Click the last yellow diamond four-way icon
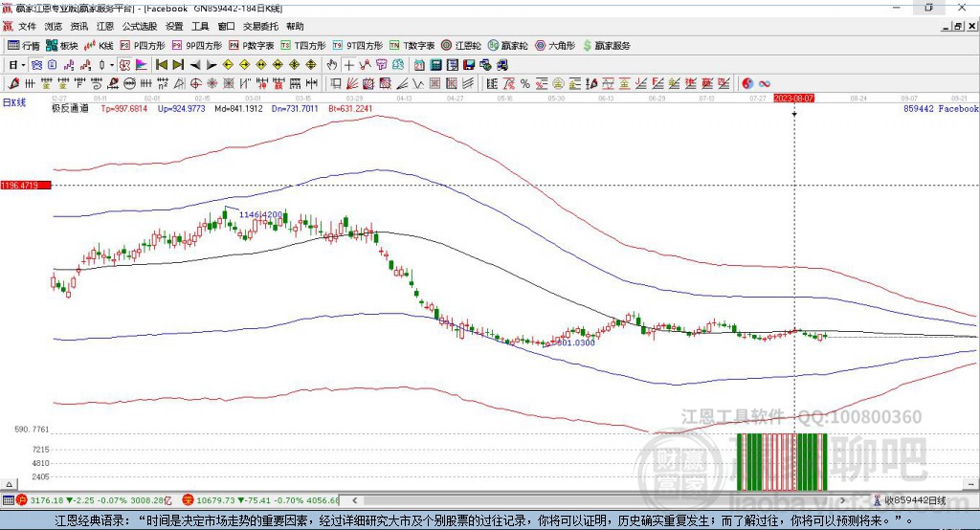Image resolution: width=980 pixels, height=530 pixels. point(311,65)
